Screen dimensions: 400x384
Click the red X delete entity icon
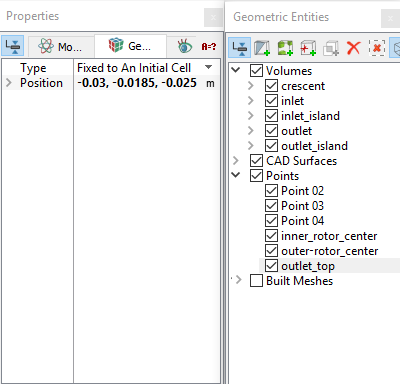pyautogui.click(x=354, y=48)
